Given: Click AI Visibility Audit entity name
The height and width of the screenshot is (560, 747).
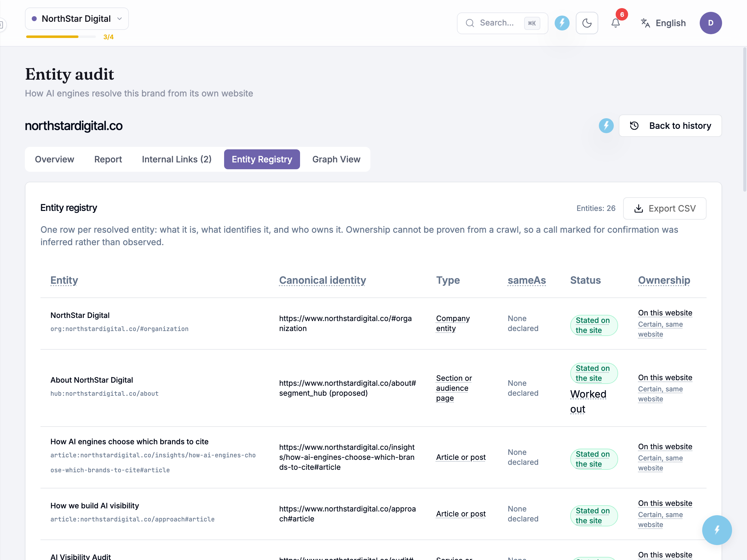Looking at the screenshot, I should coord(80,557).
